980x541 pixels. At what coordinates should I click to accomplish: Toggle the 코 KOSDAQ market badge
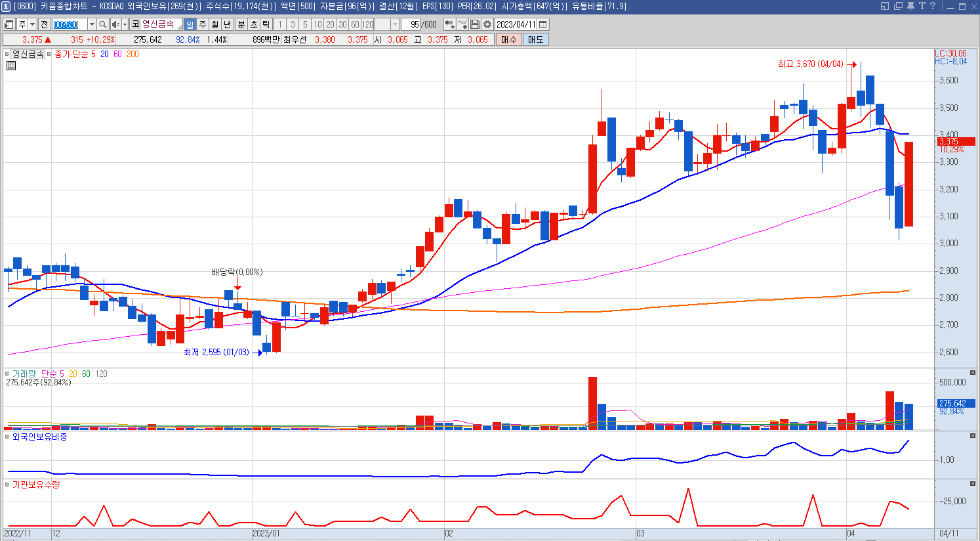pyautogui.click(x=136, y=24)
